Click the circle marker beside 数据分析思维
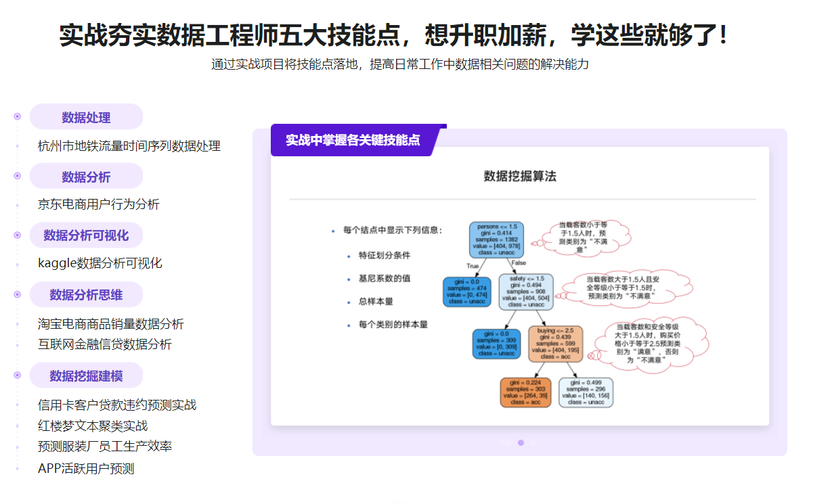Screen dimensions: 832x504 point(17,294)
